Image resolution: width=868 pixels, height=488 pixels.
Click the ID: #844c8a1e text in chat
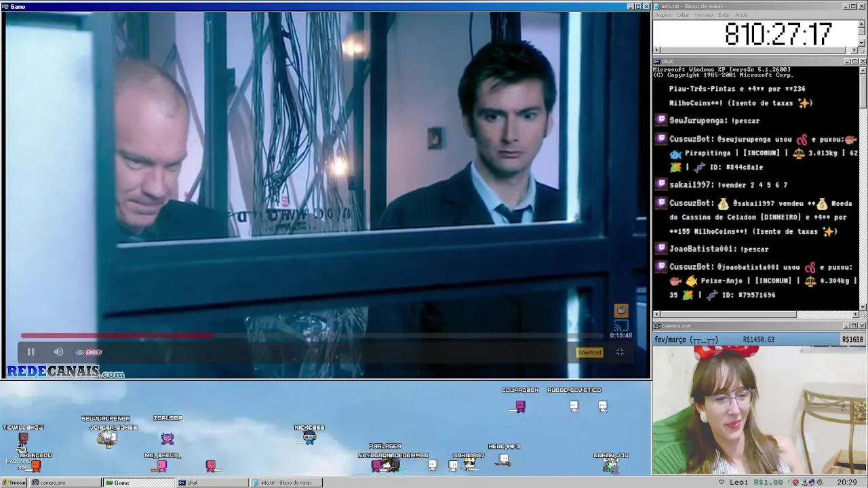point(736,167)
